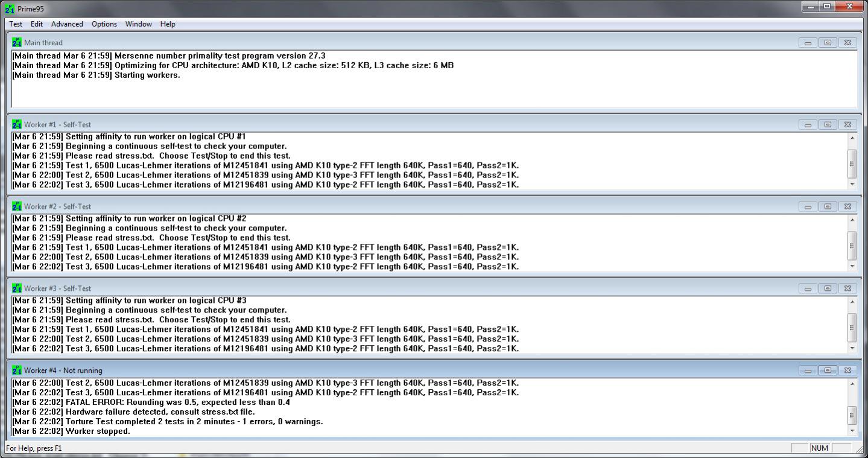The width and height of the screenshot is (868, 458).
Task: Click the 'Worker stopped.' log line
Action: tap(71, 431)
